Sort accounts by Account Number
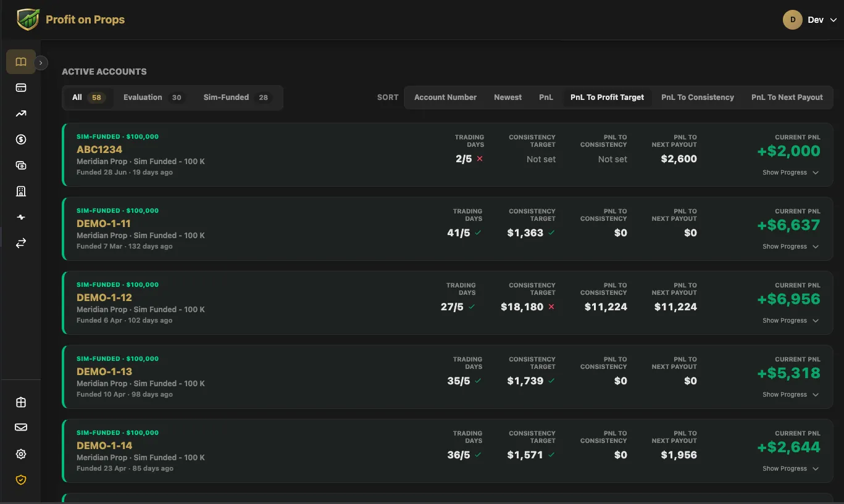 445,97
